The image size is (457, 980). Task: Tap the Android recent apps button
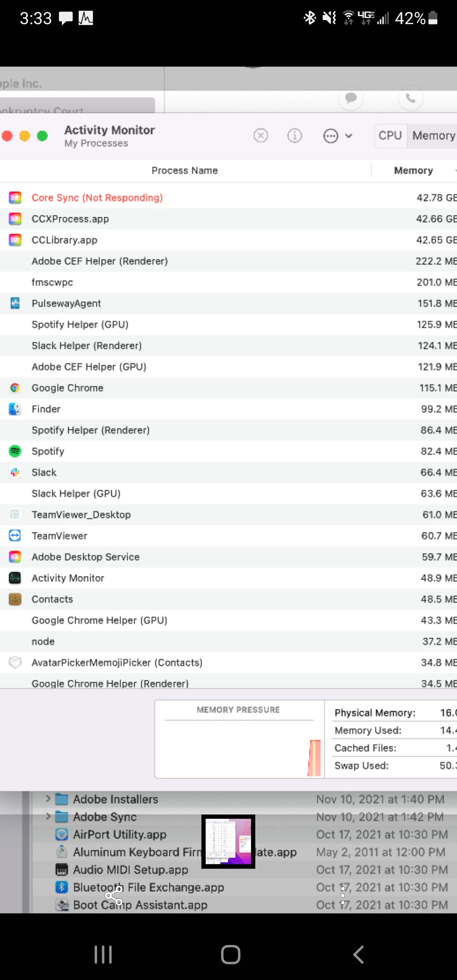(x=103, y=954)
